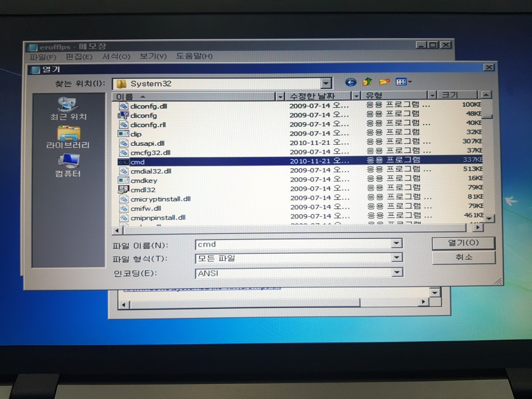Click the cmcfg32.dll file icon
The image size is (532, 399).
tap(123, 152)
